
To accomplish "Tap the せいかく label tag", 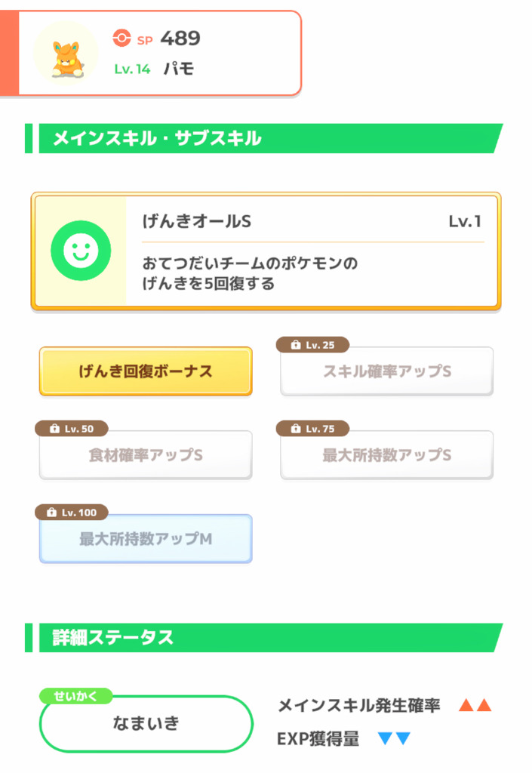I will click(x=76, y=695).
